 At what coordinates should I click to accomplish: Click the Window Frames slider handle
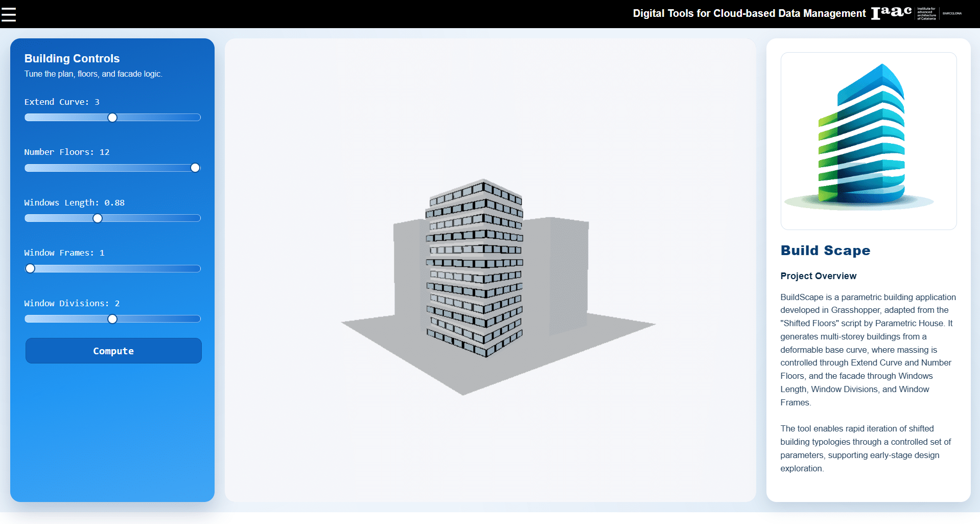[31, 268]
